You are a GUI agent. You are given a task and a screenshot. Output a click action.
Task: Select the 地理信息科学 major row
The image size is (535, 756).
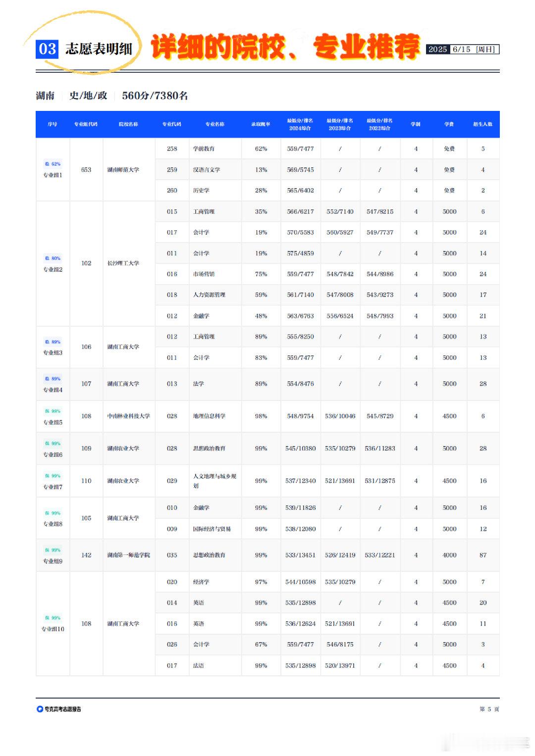pos(327,416)
